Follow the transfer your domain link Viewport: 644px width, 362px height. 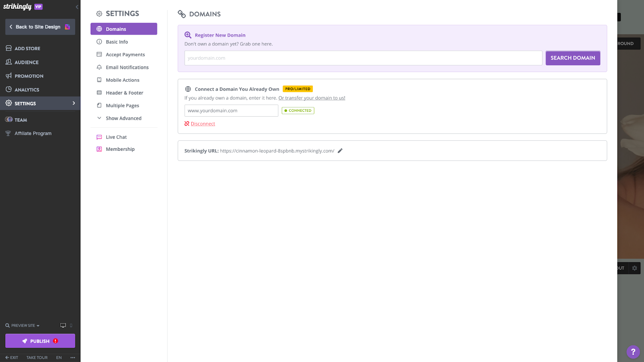coord(312,98)
